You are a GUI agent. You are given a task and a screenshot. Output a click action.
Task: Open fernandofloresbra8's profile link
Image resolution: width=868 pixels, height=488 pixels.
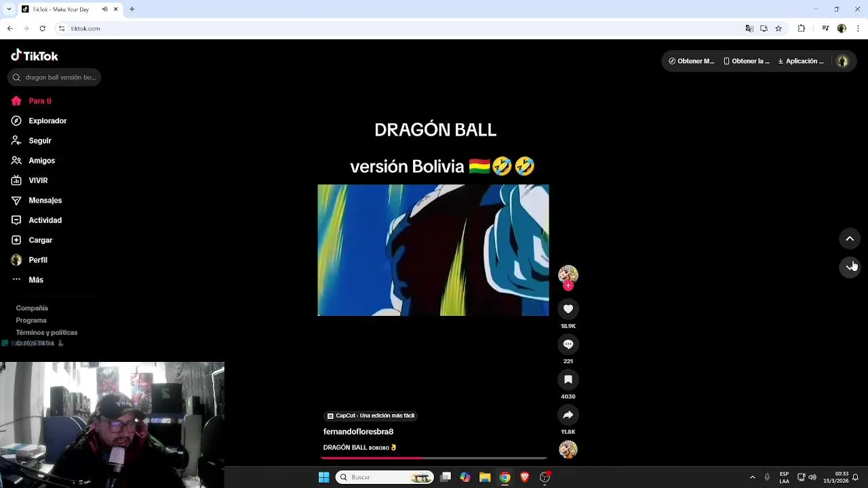point(358,432)
